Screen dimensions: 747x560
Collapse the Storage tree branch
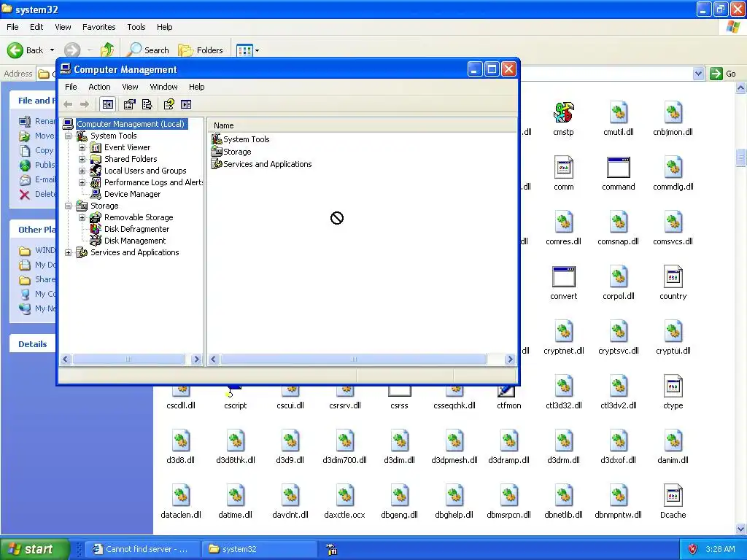[x=69, y=206]
